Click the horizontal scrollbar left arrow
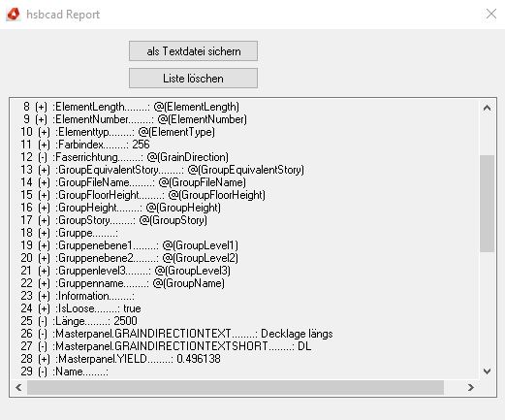Image resolution: width=505 pixels, height=420 pixels. [x=18, y=387]
